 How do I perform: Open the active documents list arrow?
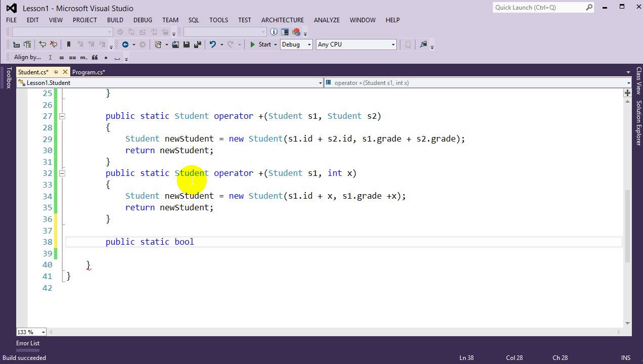(x=628, y=72)
